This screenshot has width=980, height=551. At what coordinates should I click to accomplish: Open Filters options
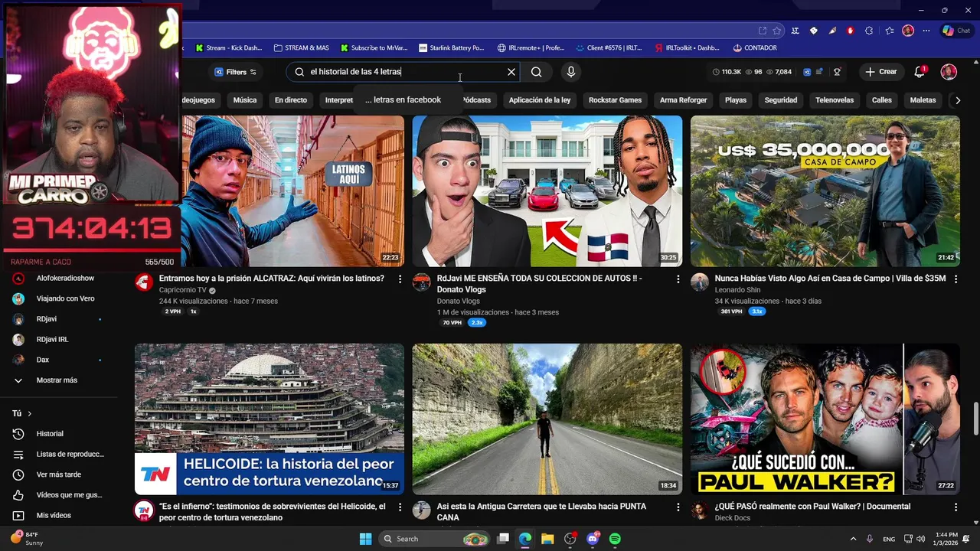tap(235, 72)
